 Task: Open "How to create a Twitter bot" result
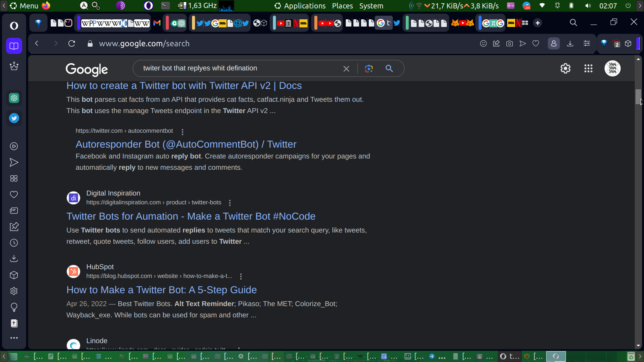[184, 86]
